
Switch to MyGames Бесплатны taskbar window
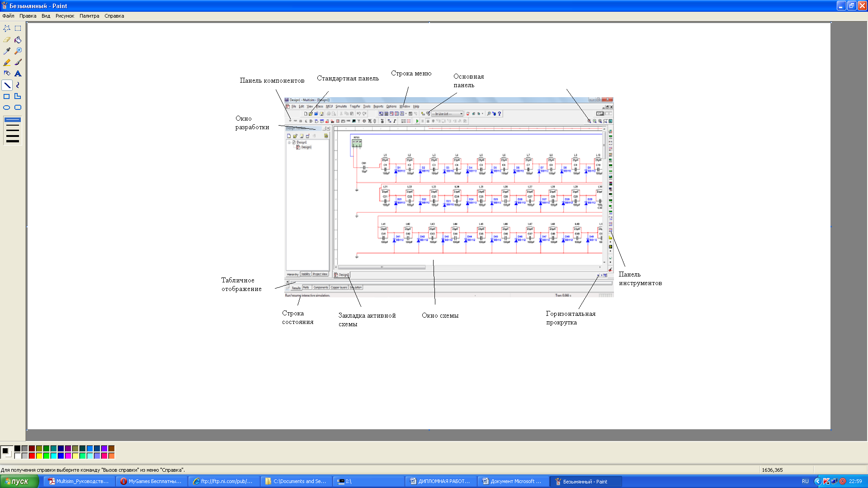tap(151, 481)
